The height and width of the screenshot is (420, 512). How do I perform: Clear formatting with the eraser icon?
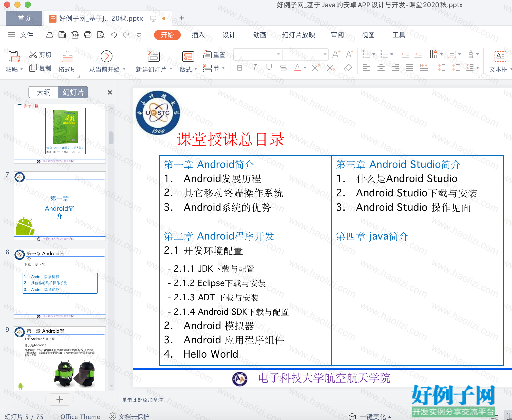tap(348, 68)
